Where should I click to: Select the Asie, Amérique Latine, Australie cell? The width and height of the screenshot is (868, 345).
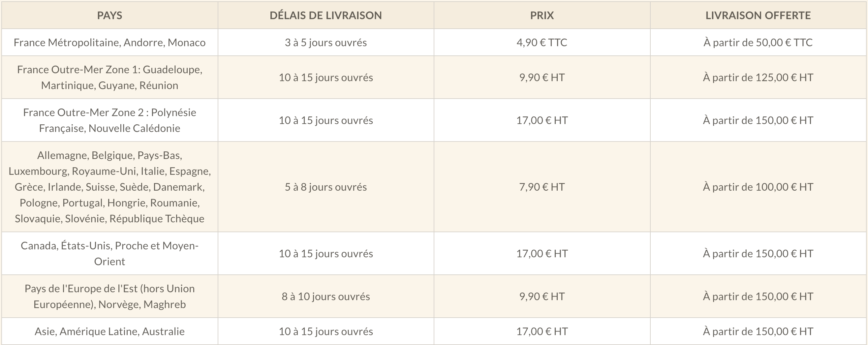pyautogui.click(x=109, y=331)
